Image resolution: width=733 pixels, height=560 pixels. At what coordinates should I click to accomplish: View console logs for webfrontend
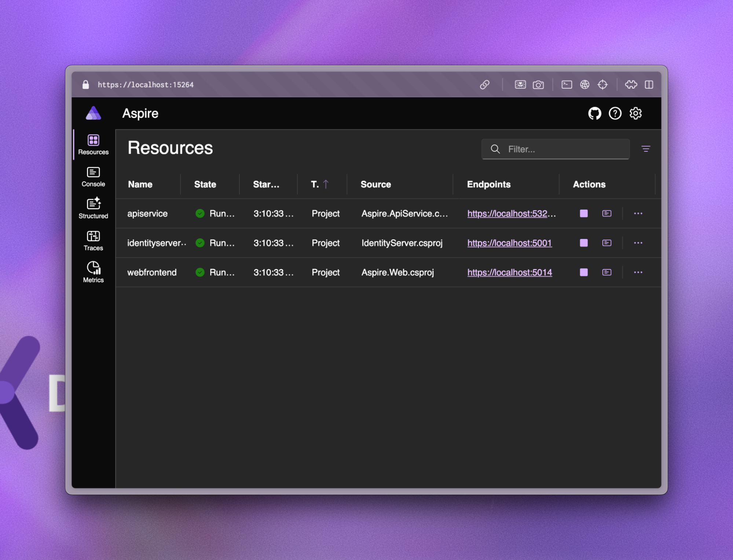[606, 272]
